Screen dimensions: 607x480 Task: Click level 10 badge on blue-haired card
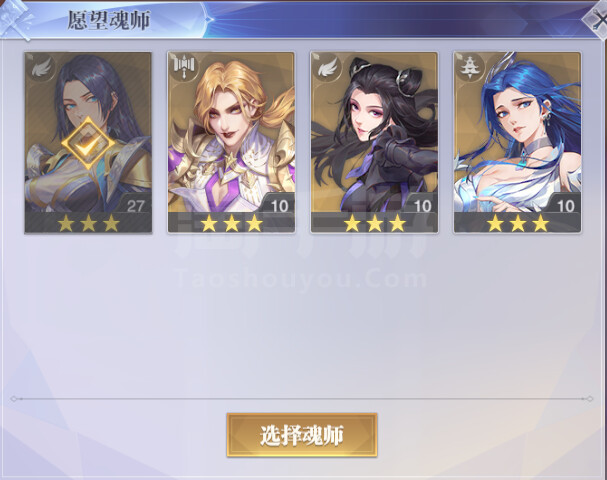(x=565, y=206)
